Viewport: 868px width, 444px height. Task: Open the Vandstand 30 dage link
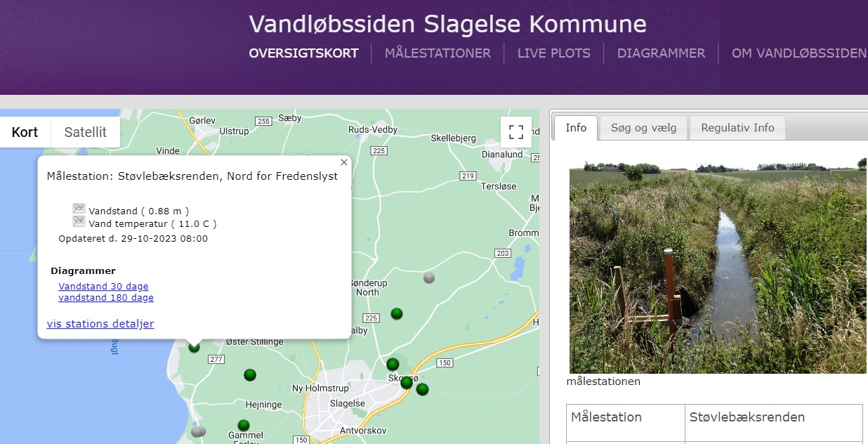[x=103, y=286]
